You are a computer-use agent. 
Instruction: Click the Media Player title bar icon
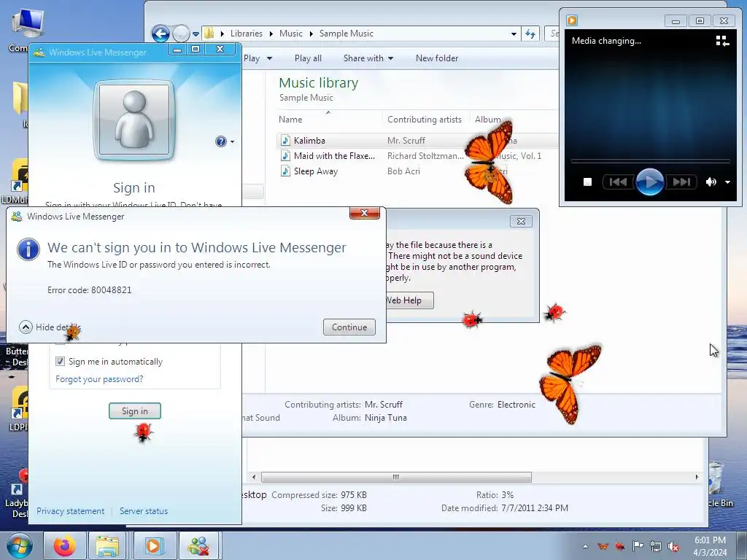pyautogui.click(x=572, y=20)
